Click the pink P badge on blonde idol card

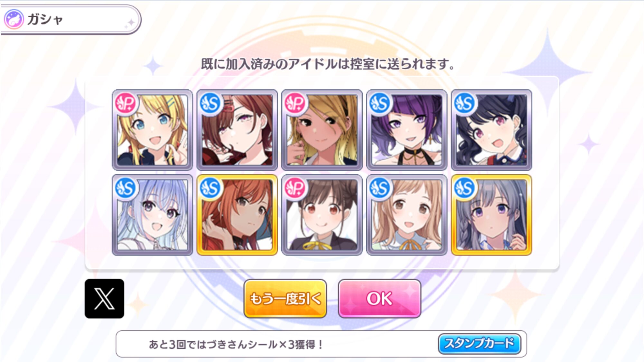(125, 103)
